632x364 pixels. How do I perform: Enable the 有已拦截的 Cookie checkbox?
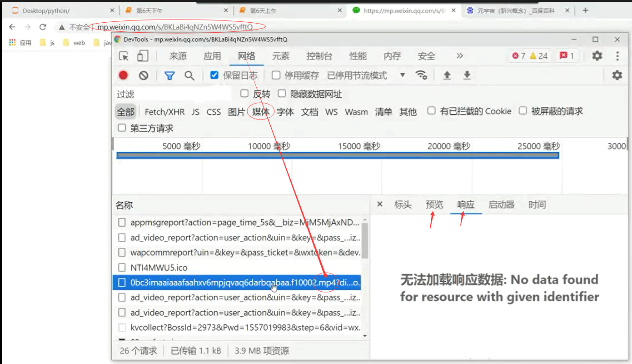click(431, 111)
